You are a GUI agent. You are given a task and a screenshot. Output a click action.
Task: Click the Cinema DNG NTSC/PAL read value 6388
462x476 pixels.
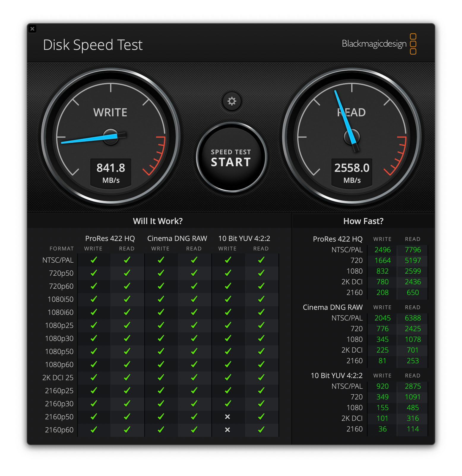[x=413, y=318]
